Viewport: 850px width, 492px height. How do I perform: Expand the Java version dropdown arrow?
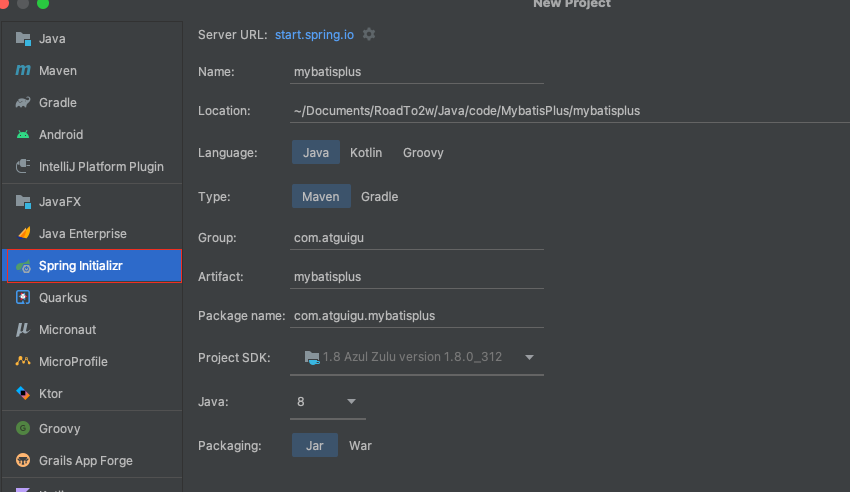(351, 402)
